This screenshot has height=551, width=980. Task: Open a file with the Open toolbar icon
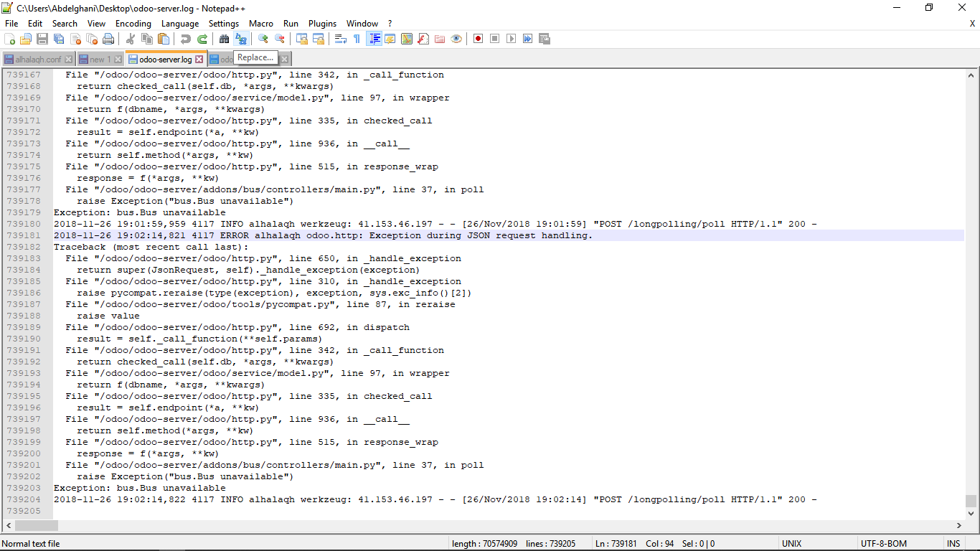(26, 39)
